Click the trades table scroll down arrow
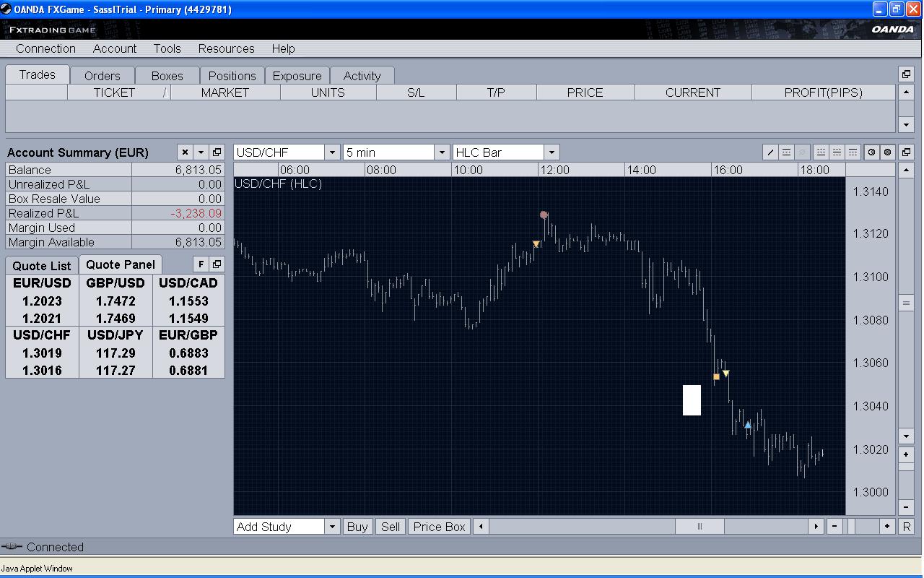Viewport: 924px width, 578px height. pos(907,125)
